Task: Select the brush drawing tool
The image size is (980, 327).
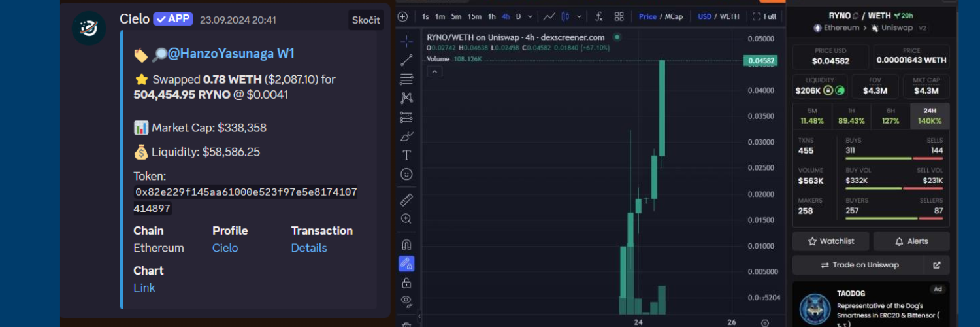Action: (x=406, y=136)
